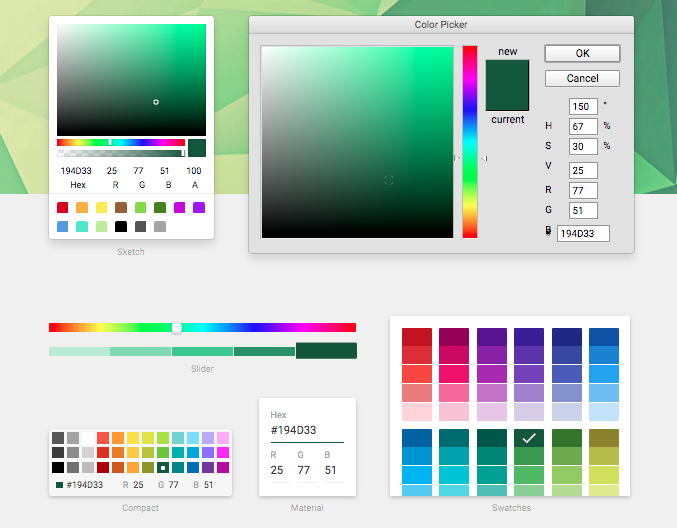Viewport: 677px width, 528px height.
Task: Select the selected dark green dotted swatch in Compact picker
Action: tap(163, 468)
